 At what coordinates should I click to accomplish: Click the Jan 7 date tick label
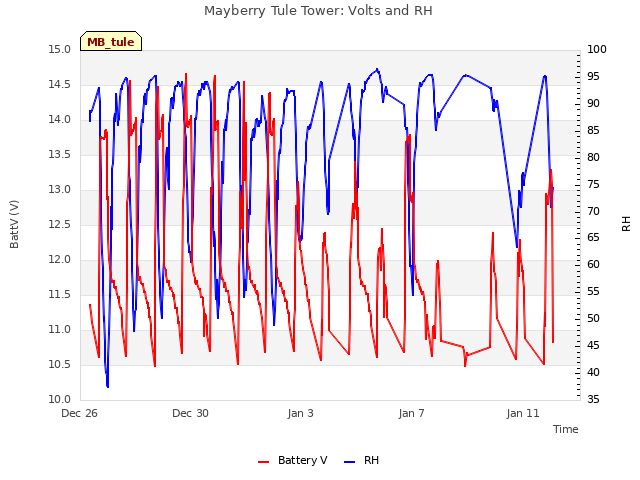(x=411, y=413)
